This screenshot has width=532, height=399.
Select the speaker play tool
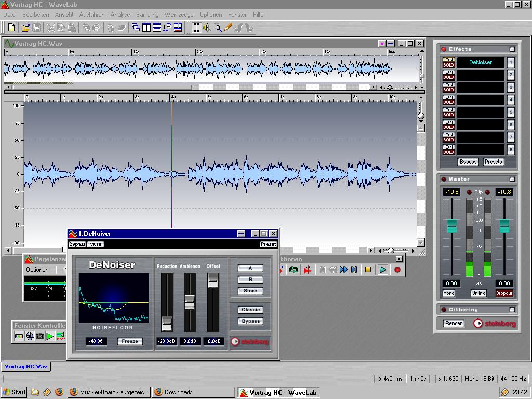point(207,28)
